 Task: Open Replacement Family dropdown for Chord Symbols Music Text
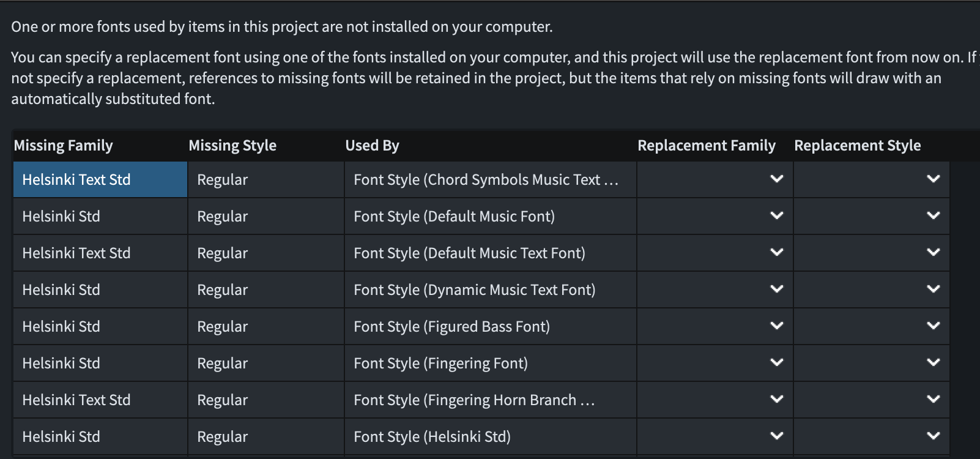coord(715,179)
